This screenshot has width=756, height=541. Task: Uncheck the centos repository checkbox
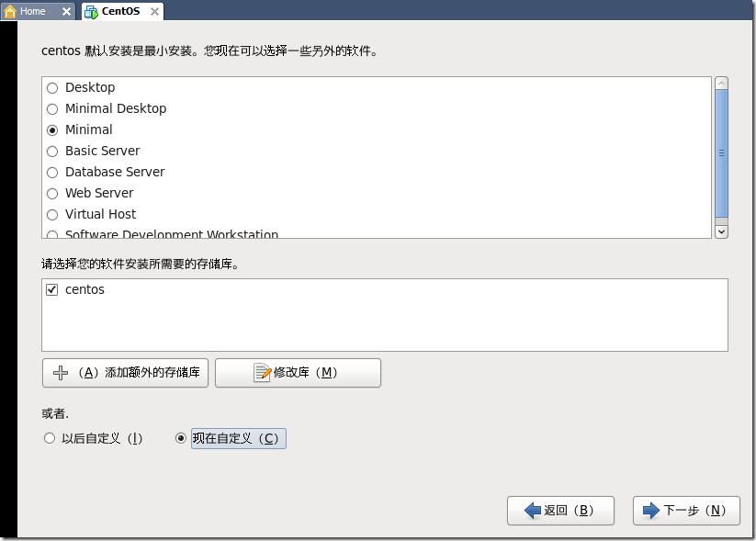click(52, 290)
